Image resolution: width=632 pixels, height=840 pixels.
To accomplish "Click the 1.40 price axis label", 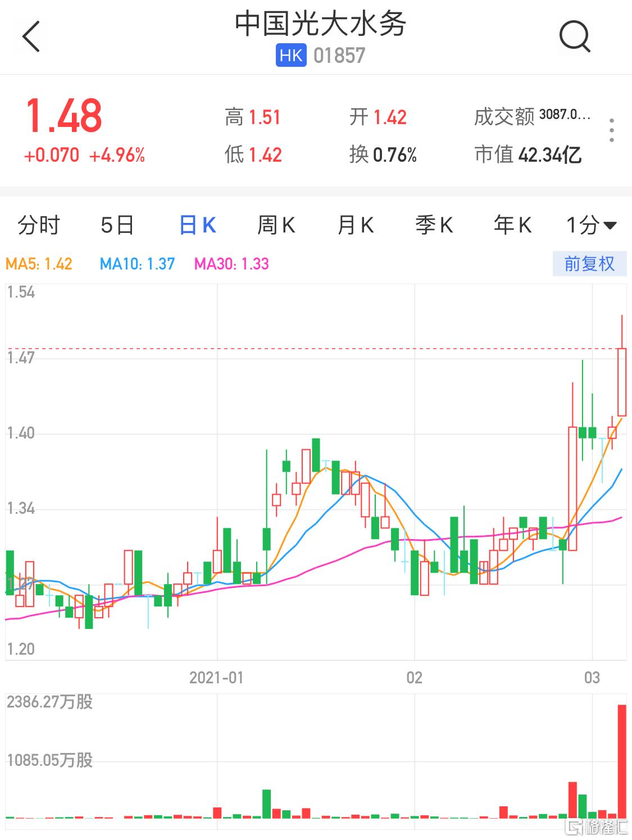I will coord(21,433).
